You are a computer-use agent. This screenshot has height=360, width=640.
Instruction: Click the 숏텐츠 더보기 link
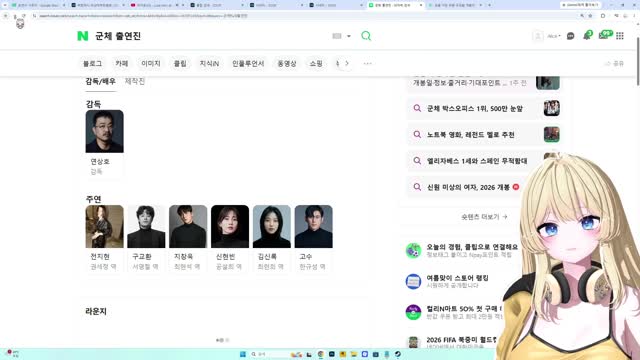[x=484, y=217]
